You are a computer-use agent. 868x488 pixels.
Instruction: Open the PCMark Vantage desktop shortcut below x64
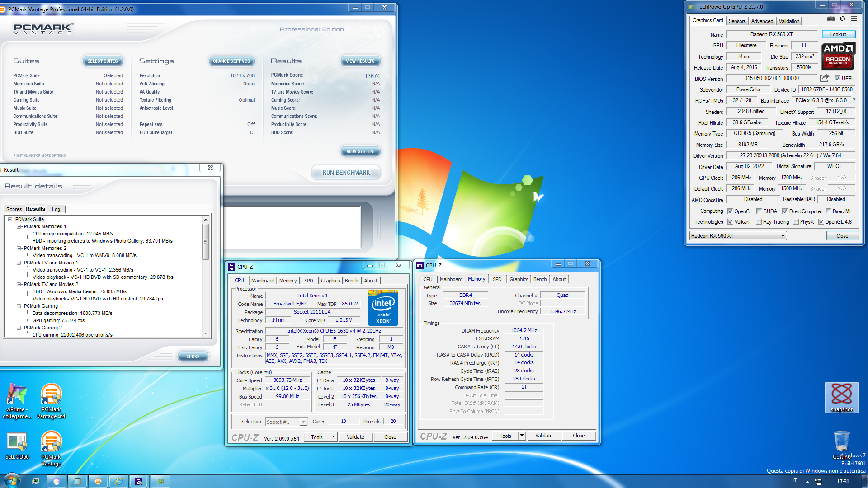tap(51, 449)
